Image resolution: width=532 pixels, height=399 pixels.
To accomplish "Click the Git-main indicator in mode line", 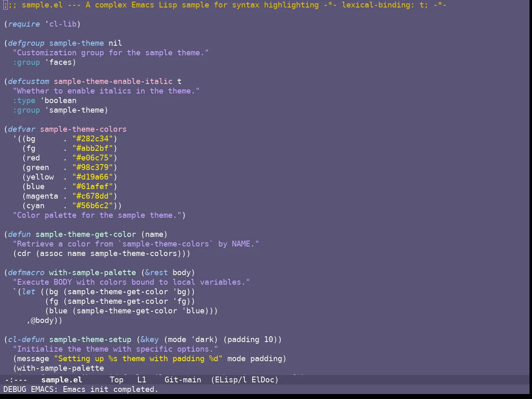I will click(x=183, y=379).
